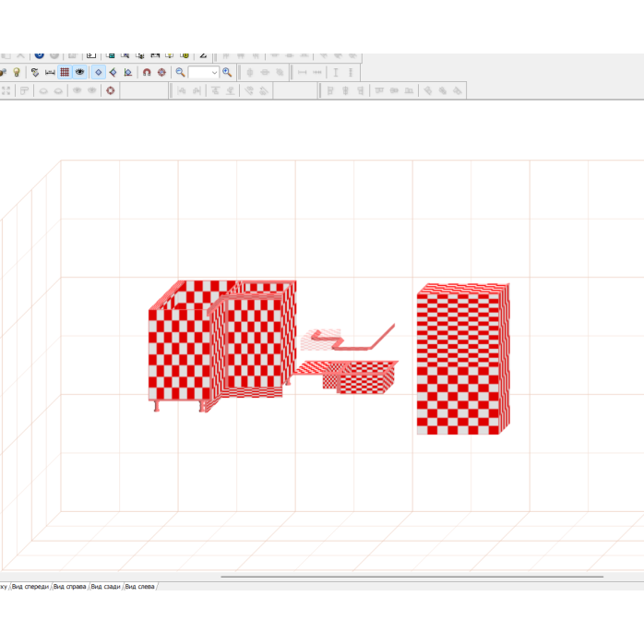644x644 pixels.
Task: Open the 'Вид справа' tab
Action: point(69,587)
